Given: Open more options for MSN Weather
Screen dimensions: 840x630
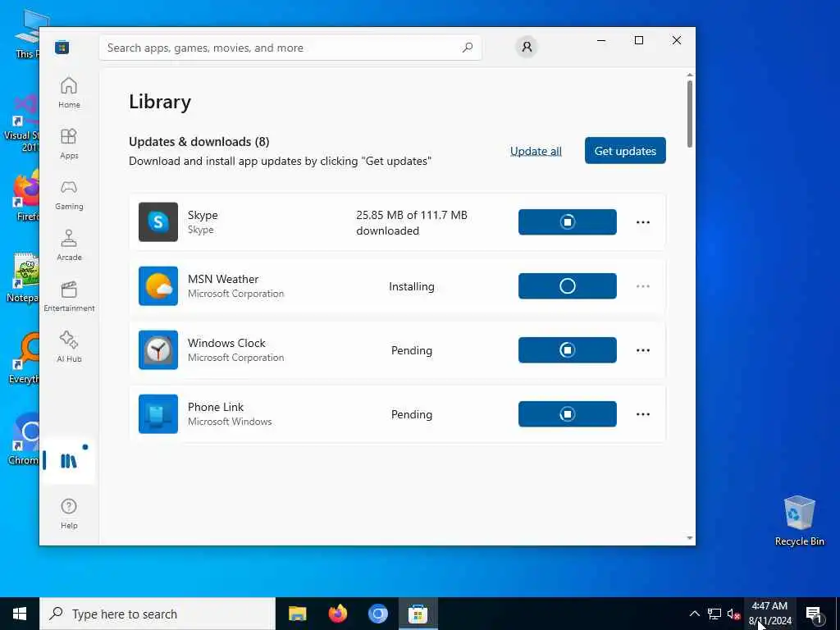Looking at the screenshot, I should click(643, 286).
